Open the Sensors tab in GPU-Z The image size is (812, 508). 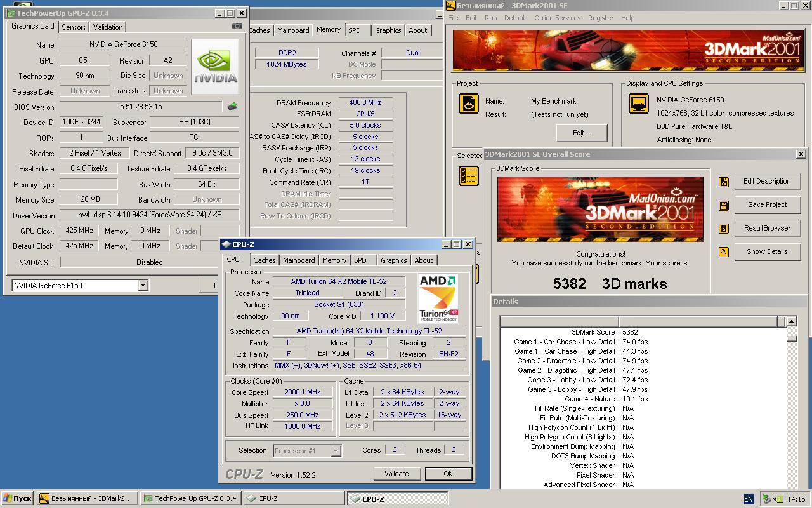tap(74, 27)
